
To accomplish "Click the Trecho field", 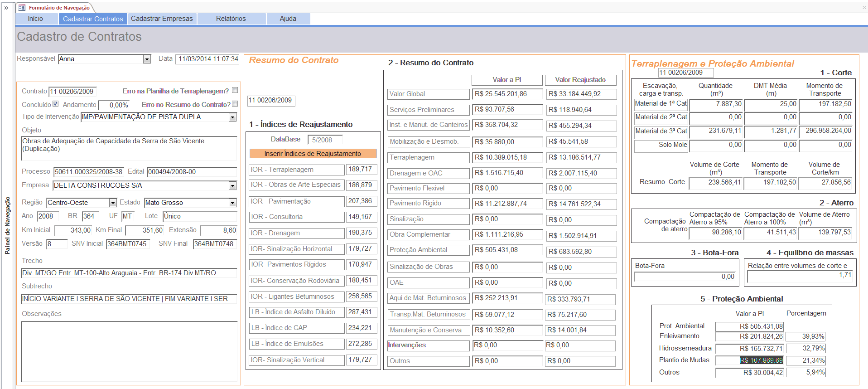I will (x=129, y=273).
